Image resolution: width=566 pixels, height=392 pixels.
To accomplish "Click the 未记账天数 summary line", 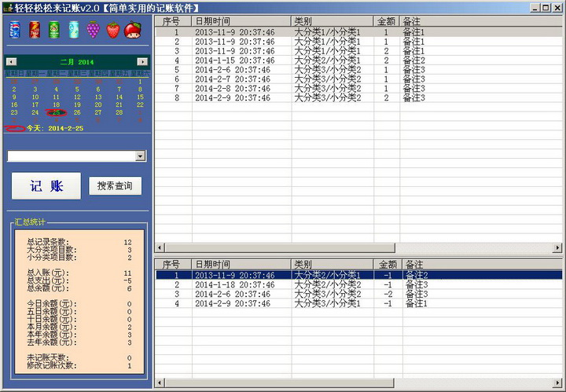I will [x=79, y=357].
